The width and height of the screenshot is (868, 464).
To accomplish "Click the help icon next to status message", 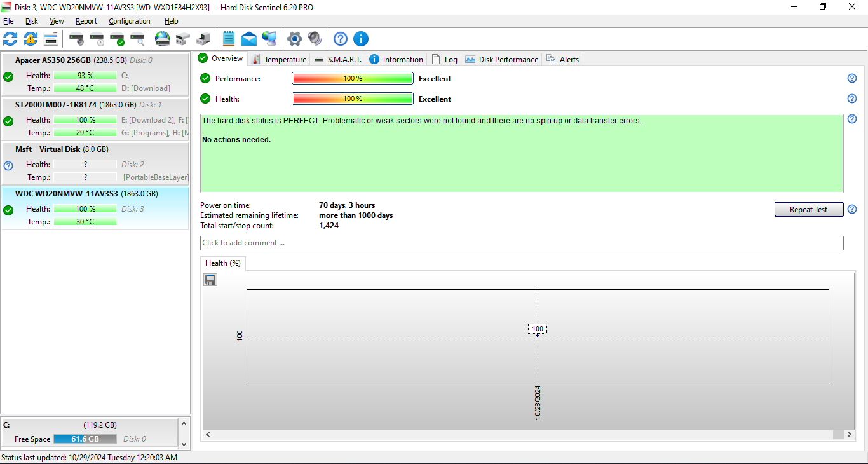I will 852,119.
